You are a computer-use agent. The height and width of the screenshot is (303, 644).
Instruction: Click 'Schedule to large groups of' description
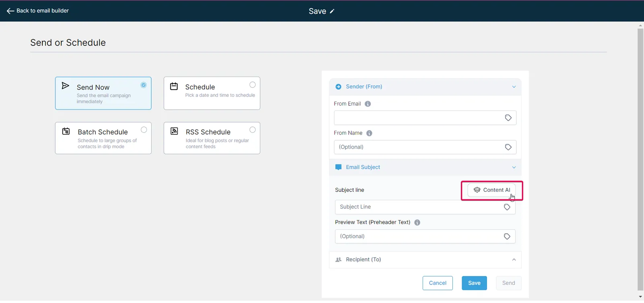[107, 141]
